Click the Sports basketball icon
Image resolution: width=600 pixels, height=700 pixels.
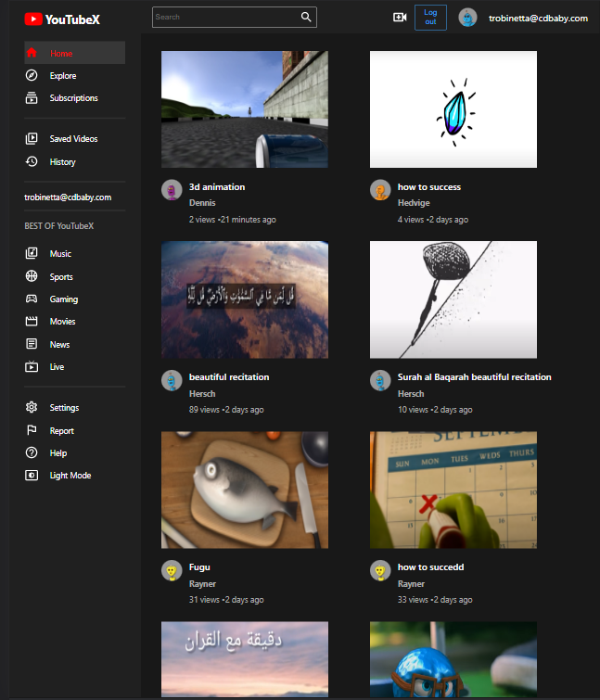pos(32,276)
